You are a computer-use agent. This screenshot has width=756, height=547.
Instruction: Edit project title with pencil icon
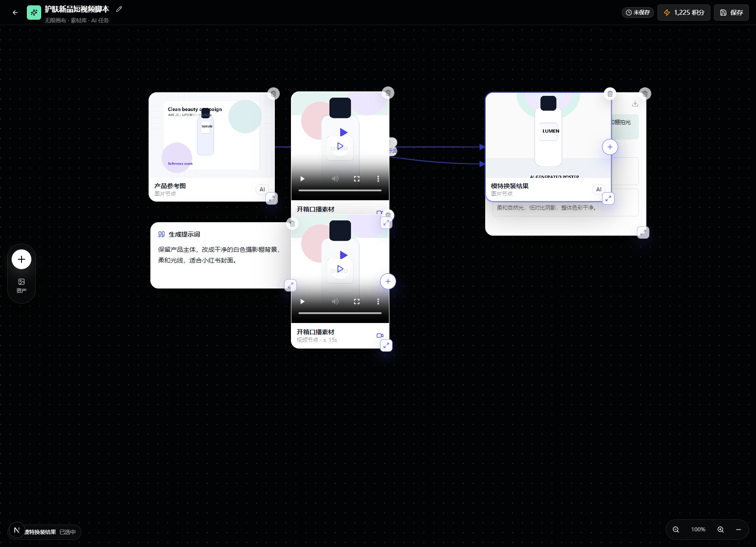(x=119, y=9)
